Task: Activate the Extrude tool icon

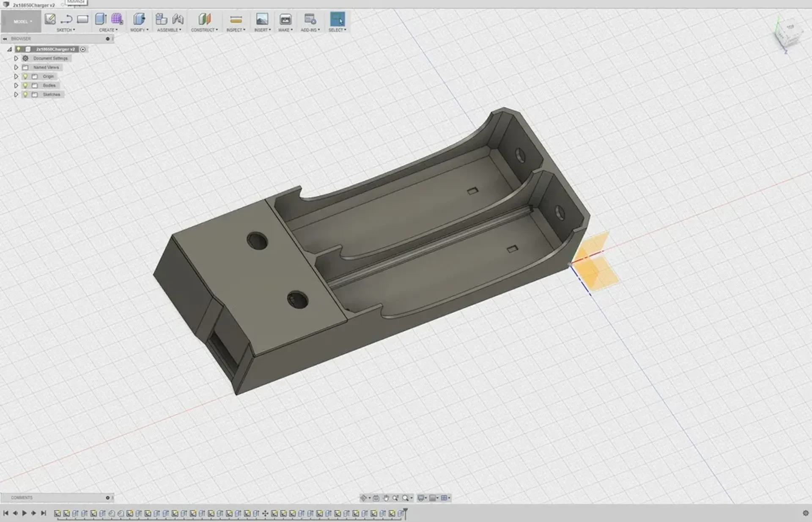Action: coord(101,19)
